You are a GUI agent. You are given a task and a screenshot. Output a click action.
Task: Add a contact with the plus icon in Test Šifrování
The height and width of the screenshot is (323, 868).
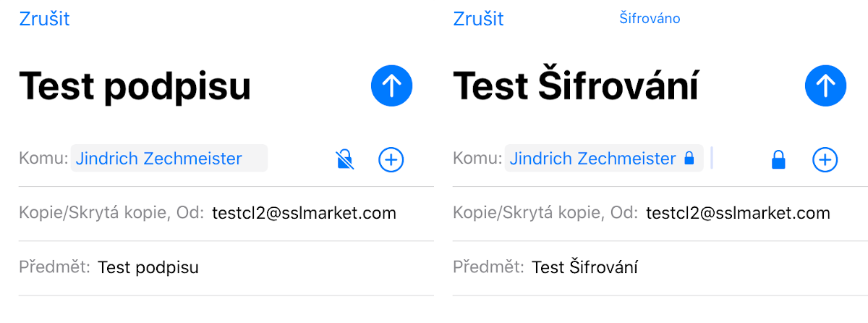(825, 159)
